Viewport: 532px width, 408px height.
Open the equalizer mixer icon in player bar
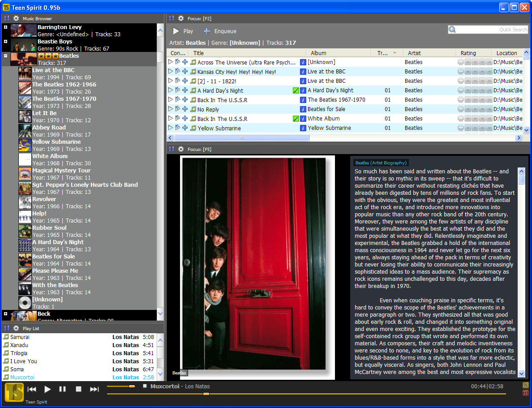pyautogui.click(x=525, y=393)
